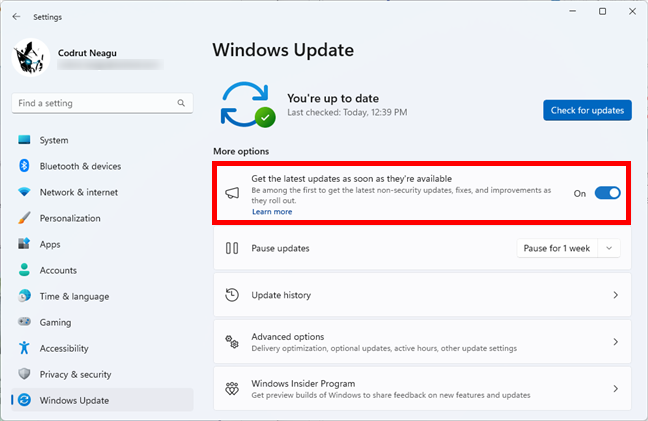
Task: Click the Windows Update sidebar icon
Action: (24, 400)
